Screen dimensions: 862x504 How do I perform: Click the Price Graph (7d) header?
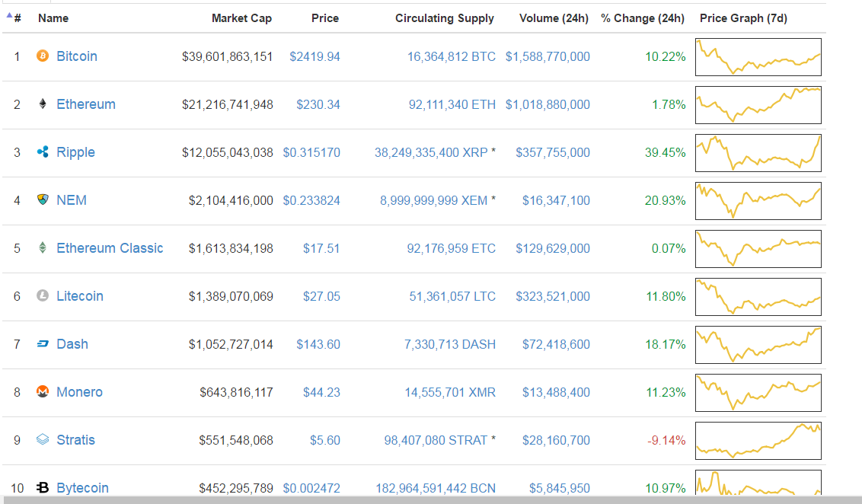click(743, 18)
